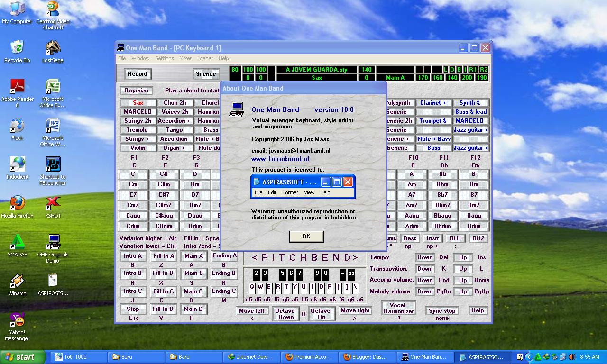
Task: Click the Octave Up button
Action: [322, 314]
